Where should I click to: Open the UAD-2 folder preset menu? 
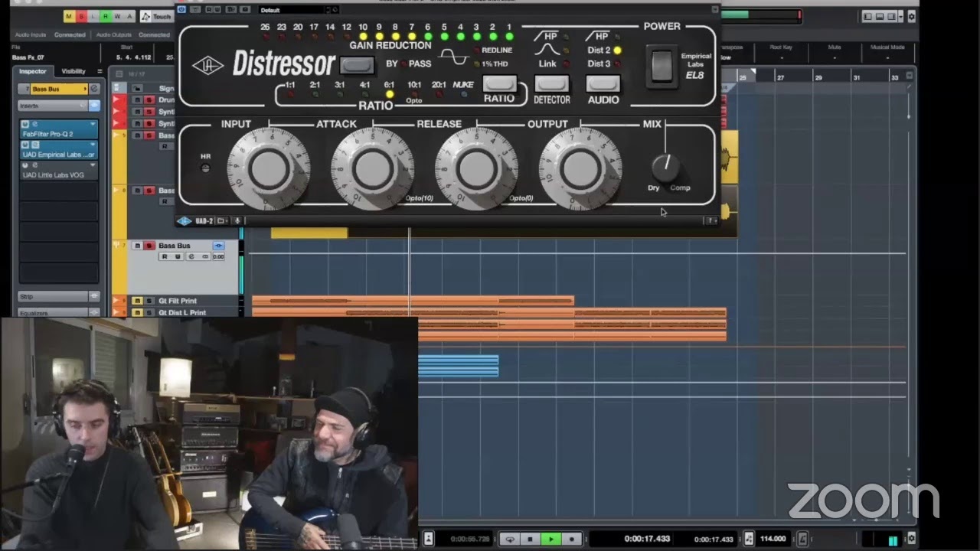coord(221,221)
